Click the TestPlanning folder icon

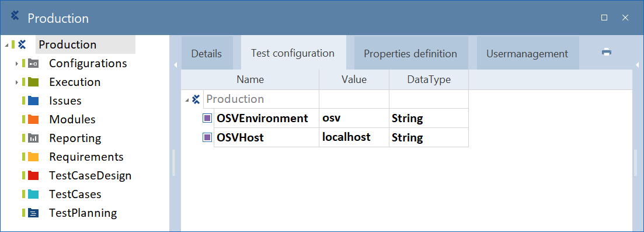coord(33,213)
